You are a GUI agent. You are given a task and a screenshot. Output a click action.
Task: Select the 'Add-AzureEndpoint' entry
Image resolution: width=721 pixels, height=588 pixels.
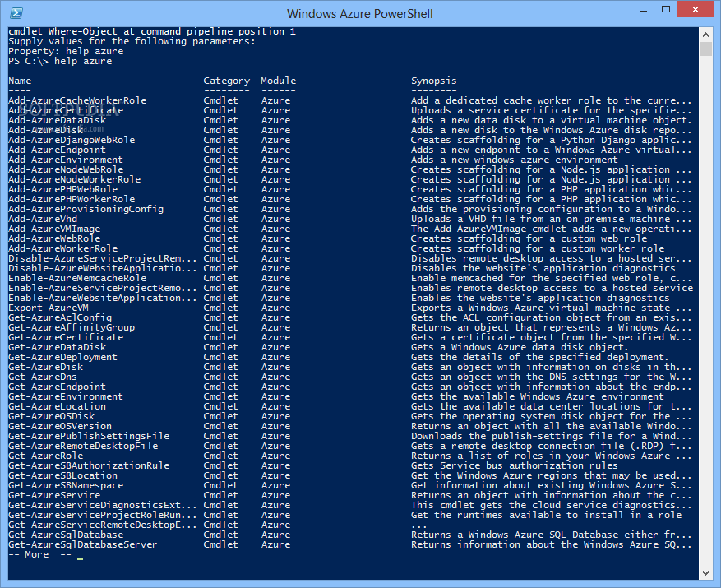point(57,150)
